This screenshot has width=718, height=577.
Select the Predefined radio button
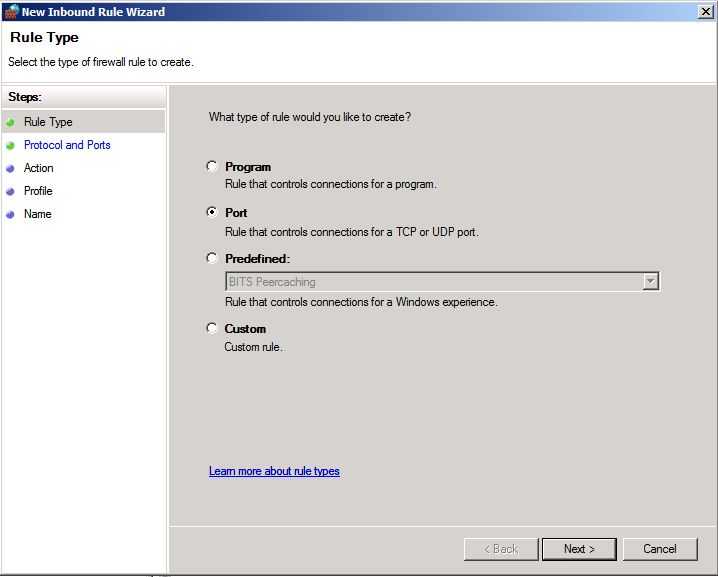(211, 258)
